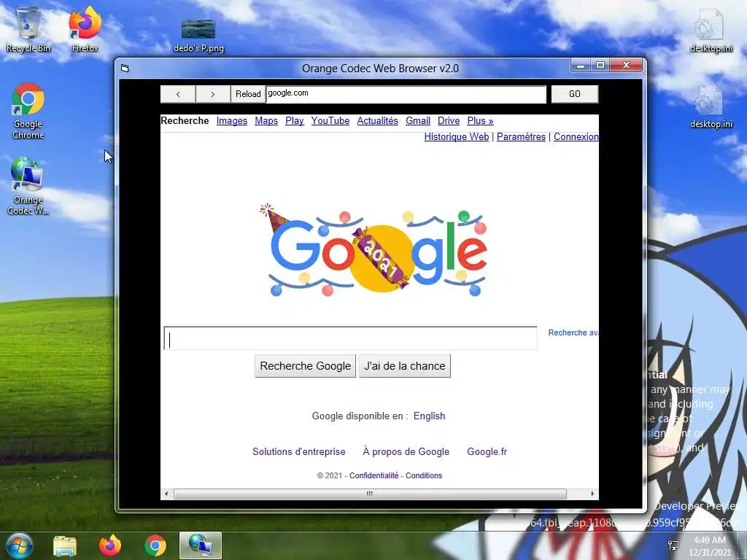Open the Paramètres link
The image size is (747, 560).
click(x=521, y=136)
